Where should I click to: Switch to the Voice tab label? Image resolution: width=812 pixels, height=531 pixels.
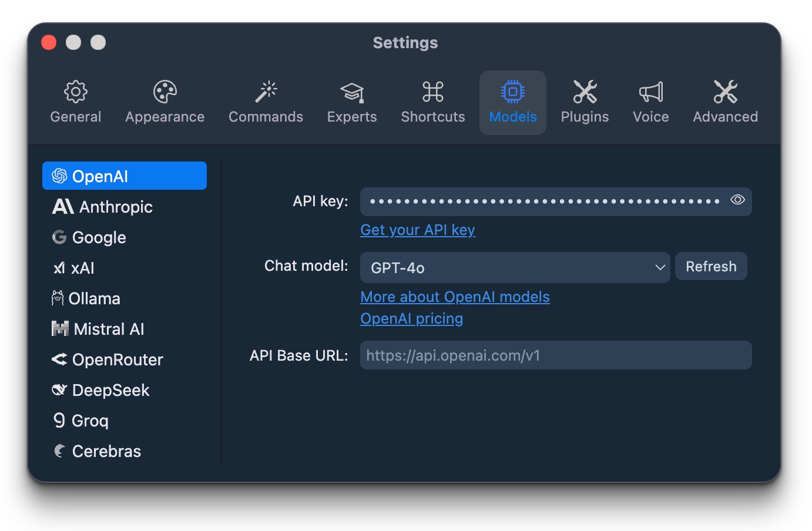tap(651, 117)
